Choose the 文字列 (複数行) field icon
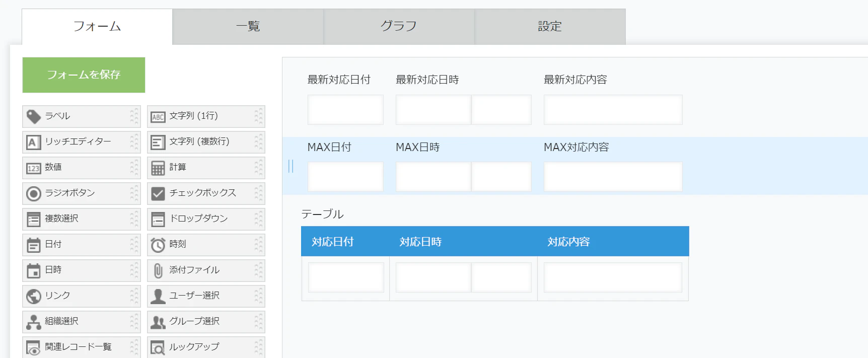The width and height of the screenshot is (868, 358). pos(158,142)
